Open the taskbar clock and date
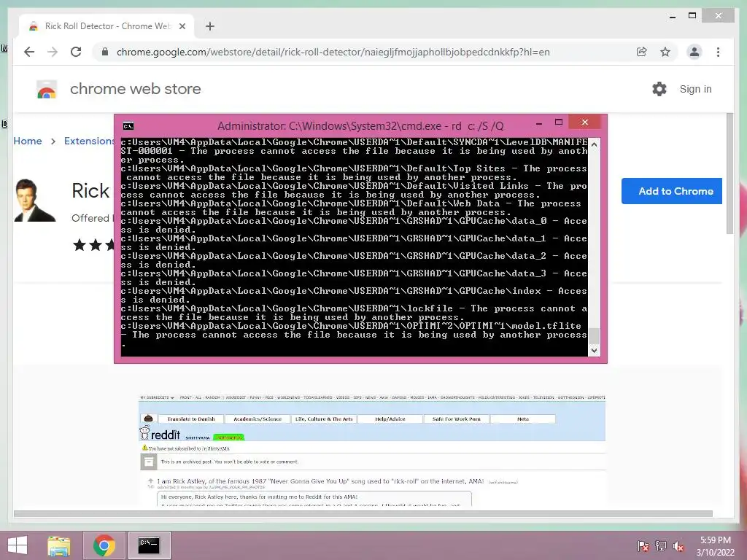Viewport: 747px width, 560px height. tap(716, 546)
